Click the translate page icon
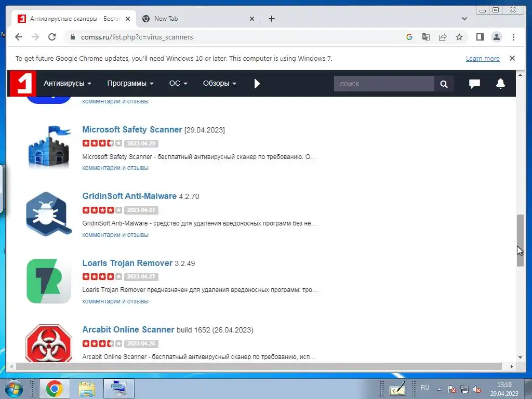This screenshot has width=532, height=399. 426,37
